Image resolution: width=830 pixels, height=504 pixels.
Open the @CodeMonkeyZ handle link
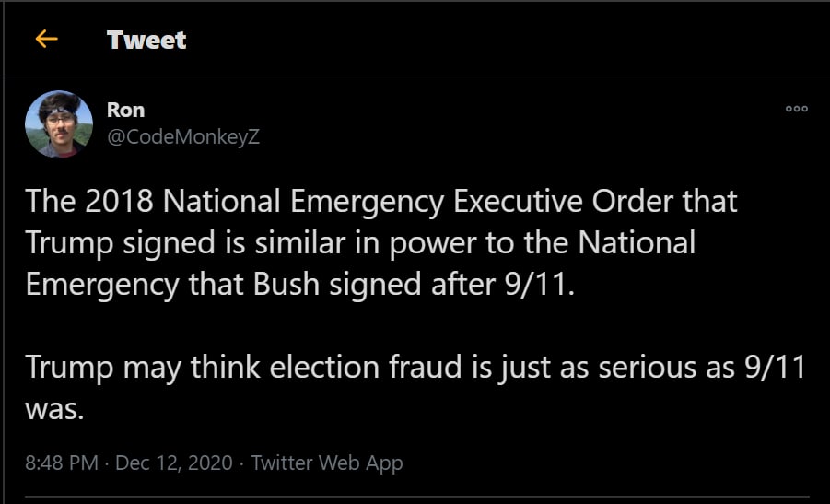pyautogui.click(x=183, y=136)
